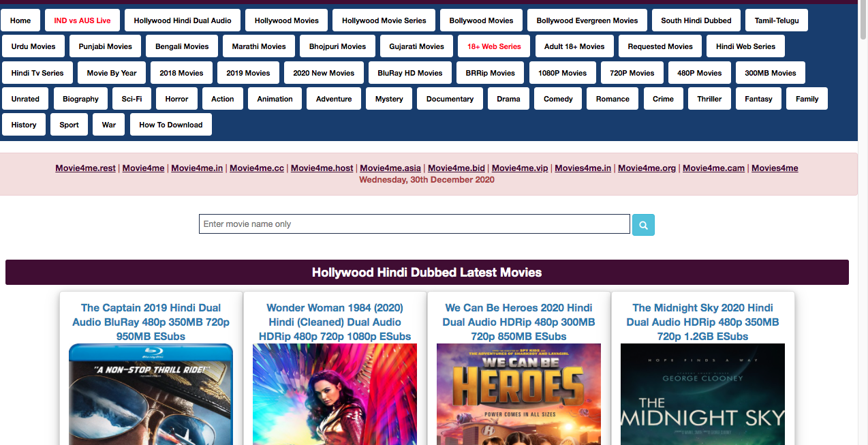This screenshot has height=445, width=868.
Task: Open the Thriller genre
Action: [709, 99]
